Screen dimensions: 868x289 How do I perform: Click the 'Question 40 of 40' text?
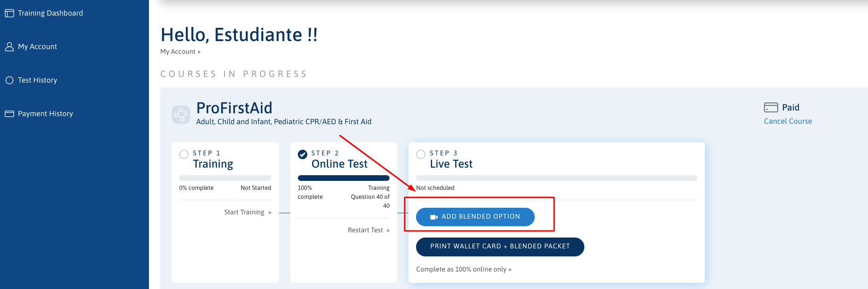tap(370, 201)
